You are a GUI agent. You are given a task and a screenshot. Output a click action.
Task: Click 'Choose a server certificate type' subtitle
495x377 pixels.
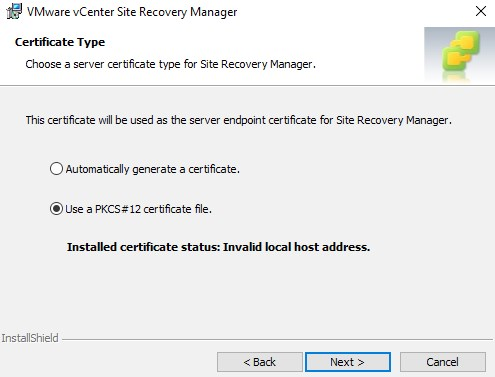pos(170,64)
